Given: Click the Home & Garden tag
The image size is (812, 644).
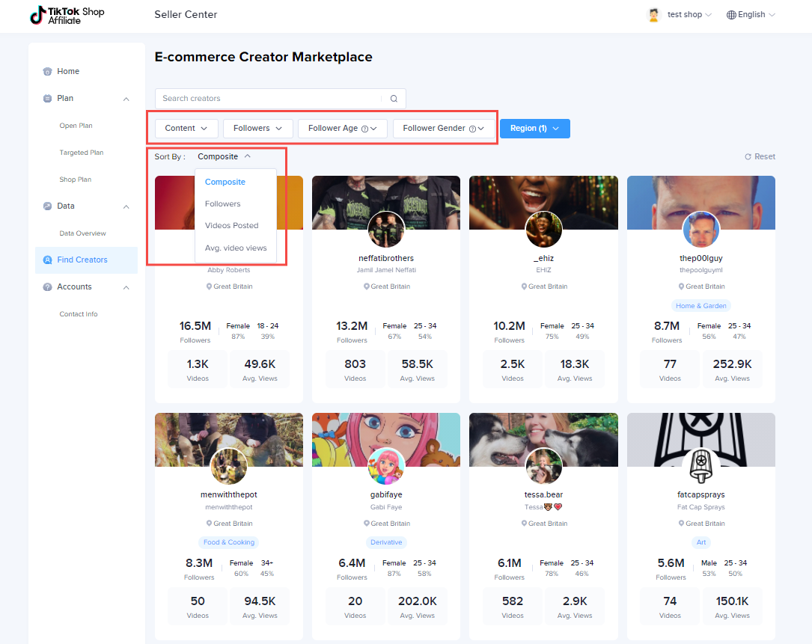Looking at the screenshot, I should [x=701, y=306].
